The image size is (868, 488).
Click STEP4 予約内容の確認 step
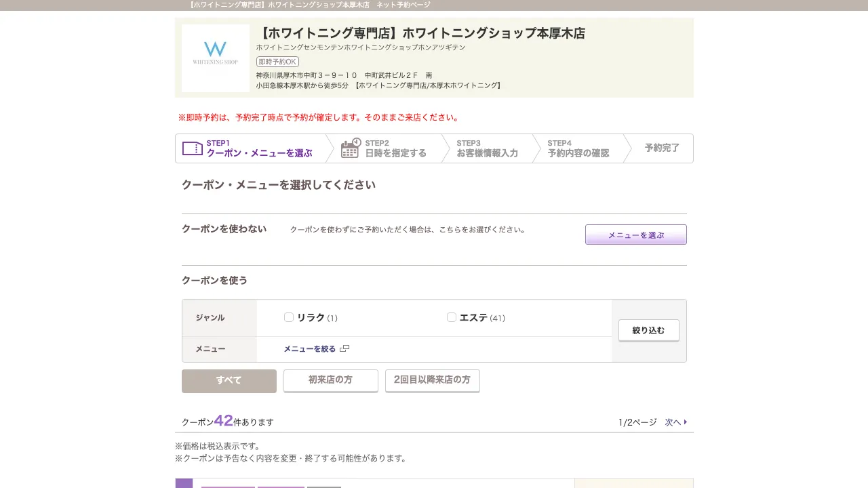click(578, 148)
